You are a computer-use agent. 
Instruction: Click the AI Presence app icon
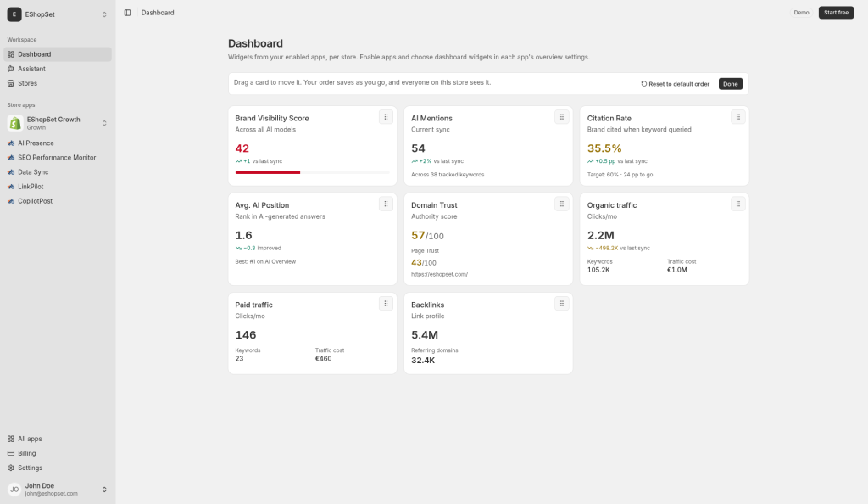10,143
